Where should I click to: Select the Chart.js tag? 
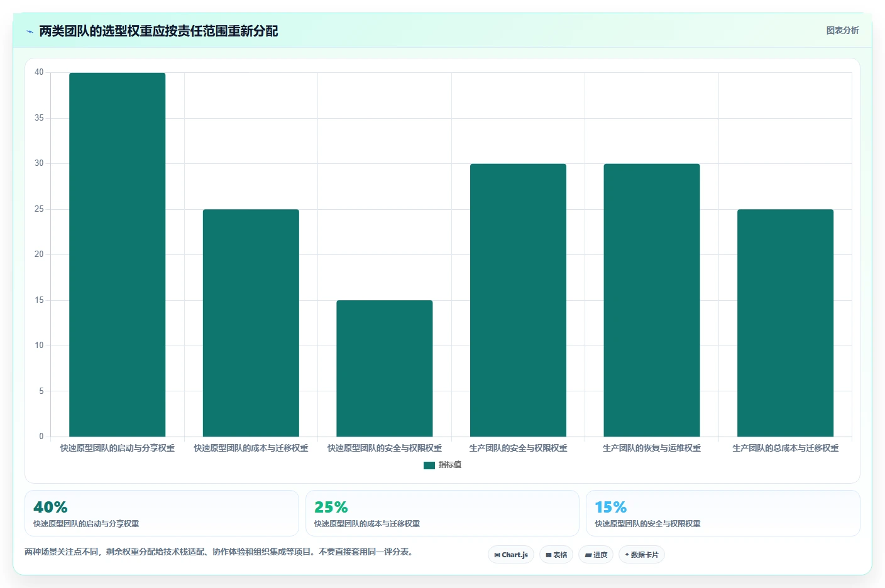[x=511, y=555]
